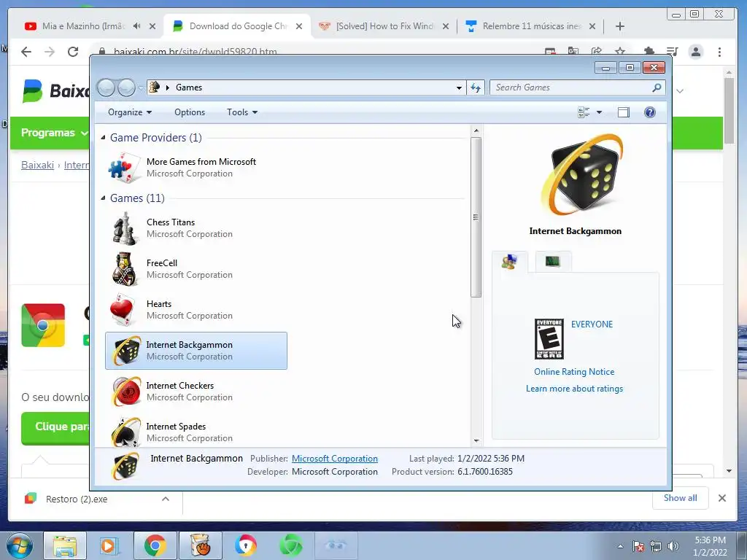Screen dimensions: 747x560
Task: Click the change view icon
Action: [x=584, y=112]
